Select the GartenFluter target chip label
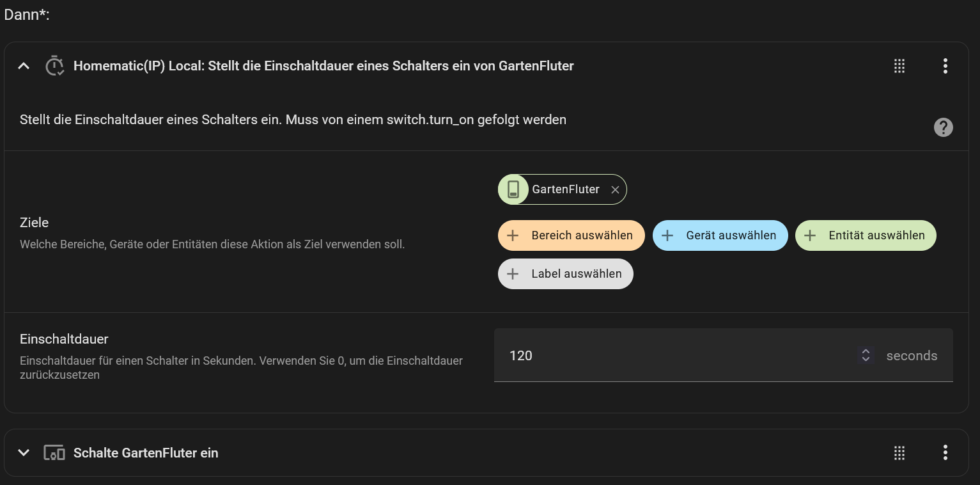Viewport: 980px width, 485px height. tap(565, 189)
